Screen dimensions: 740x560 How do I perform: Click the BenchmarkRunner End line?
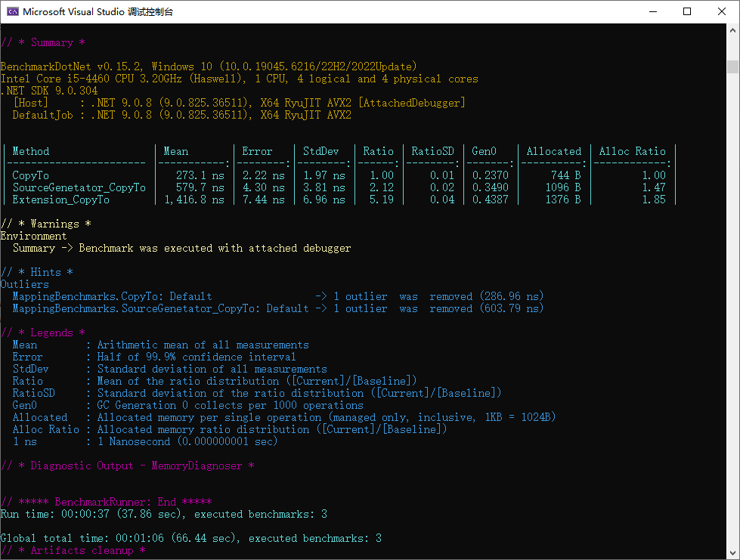[106, 502]
